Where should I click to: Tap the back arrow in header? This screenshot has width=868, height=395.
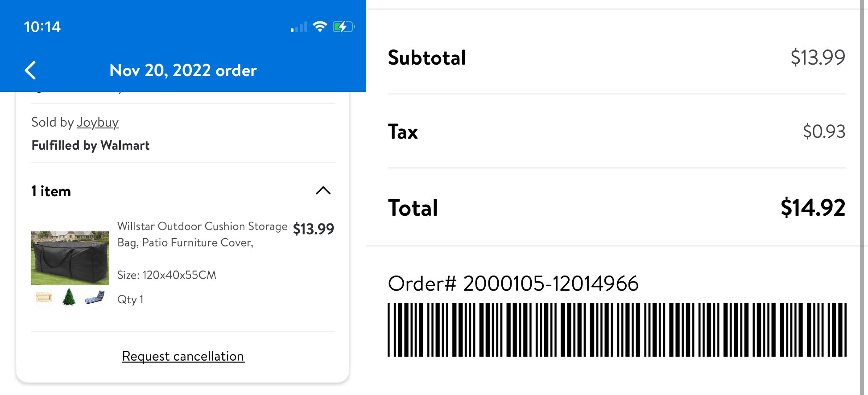pyautogui.click(x=30, y=70)
